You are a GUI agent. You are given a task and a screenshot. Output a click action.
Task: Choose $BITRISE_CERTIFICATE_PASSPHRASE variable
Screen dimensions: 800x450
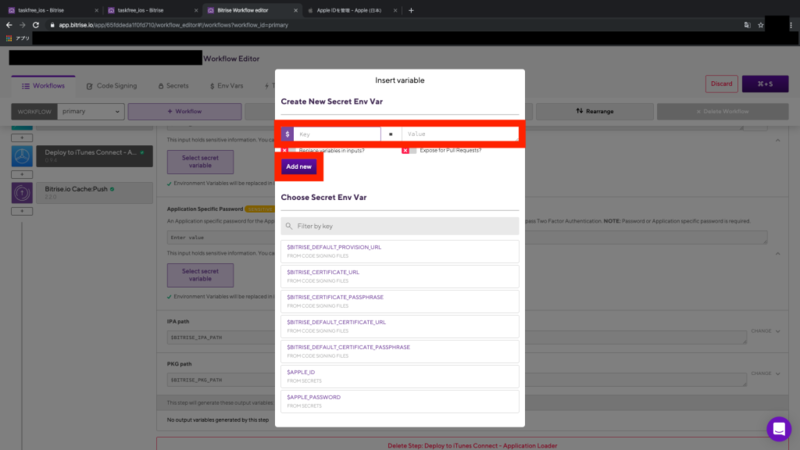[400, 301]
